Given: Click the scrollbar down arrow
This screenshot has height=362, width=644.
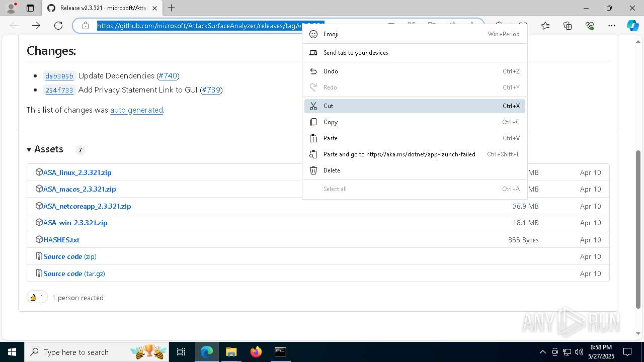Looking at the screenshot, I should point(639,333).
